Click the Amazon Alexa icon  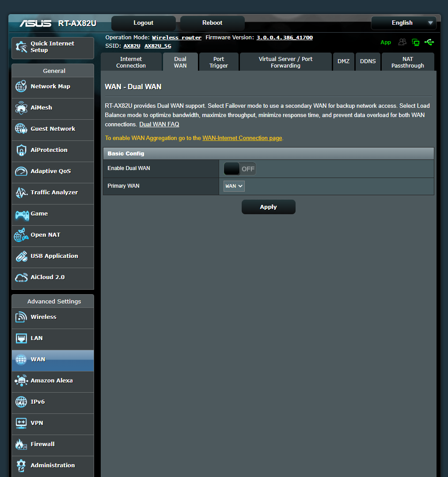(21, 381)
